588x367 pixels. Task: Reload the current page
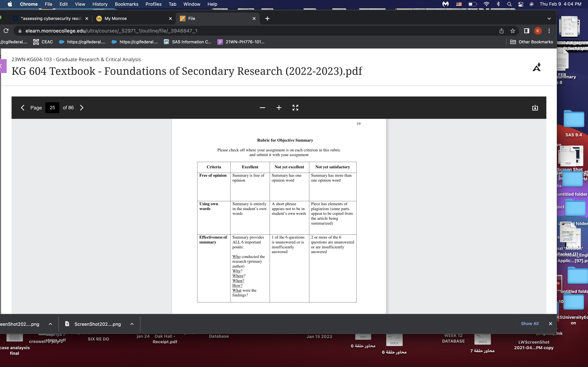6,31
